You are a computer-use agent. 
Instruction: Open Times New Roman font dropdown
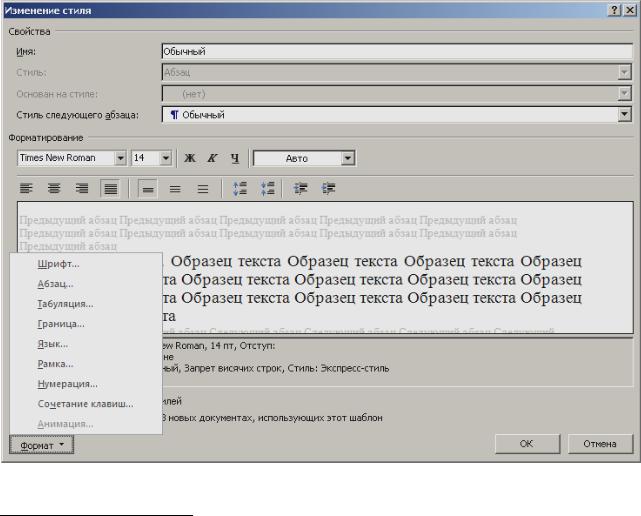click(120, 158)
